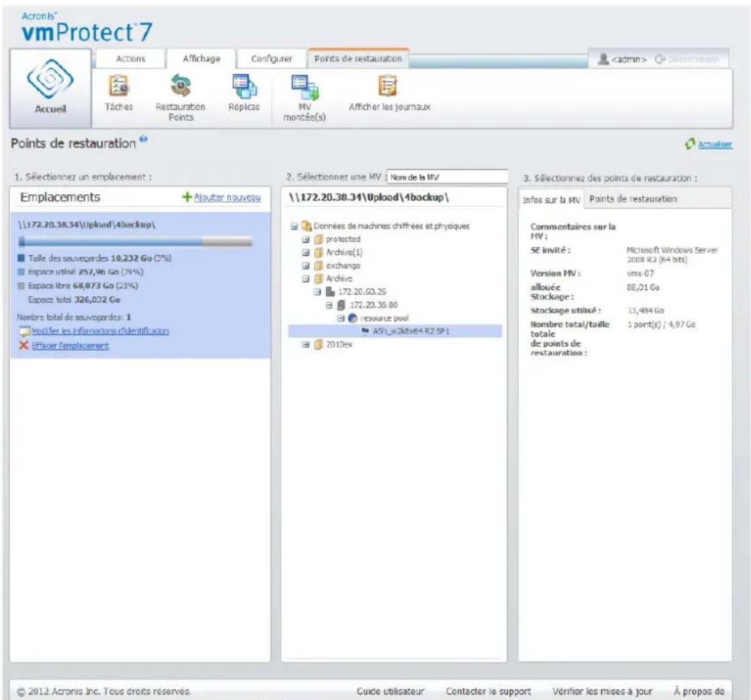The width and height of the screenshot is (751, 700).
Task: Collapse the Données de machines chiffrées node
Action: click(x=295, y=226)
